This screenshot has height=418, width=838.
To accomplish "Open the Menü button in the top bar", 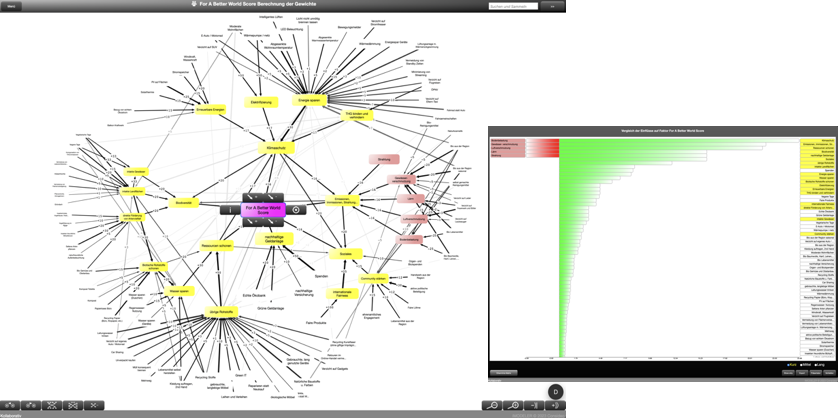I will point(11,5).
